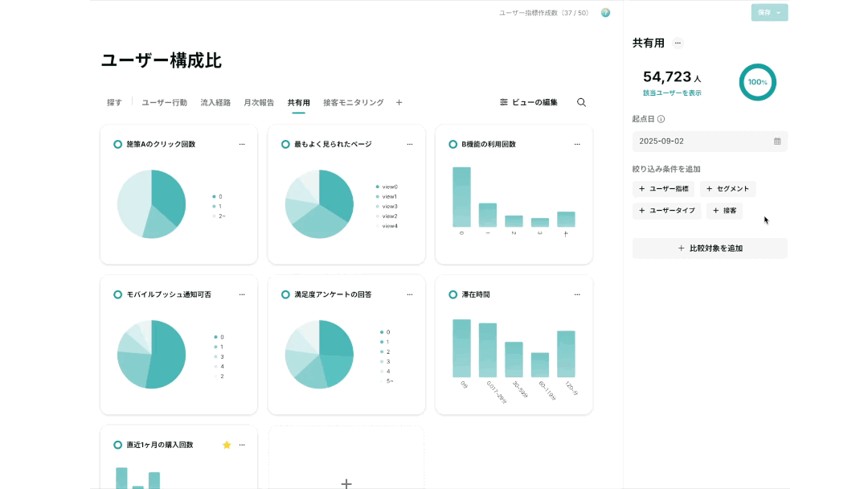
Task: Click the 100% circular progress ring
Action: point(757,82)
